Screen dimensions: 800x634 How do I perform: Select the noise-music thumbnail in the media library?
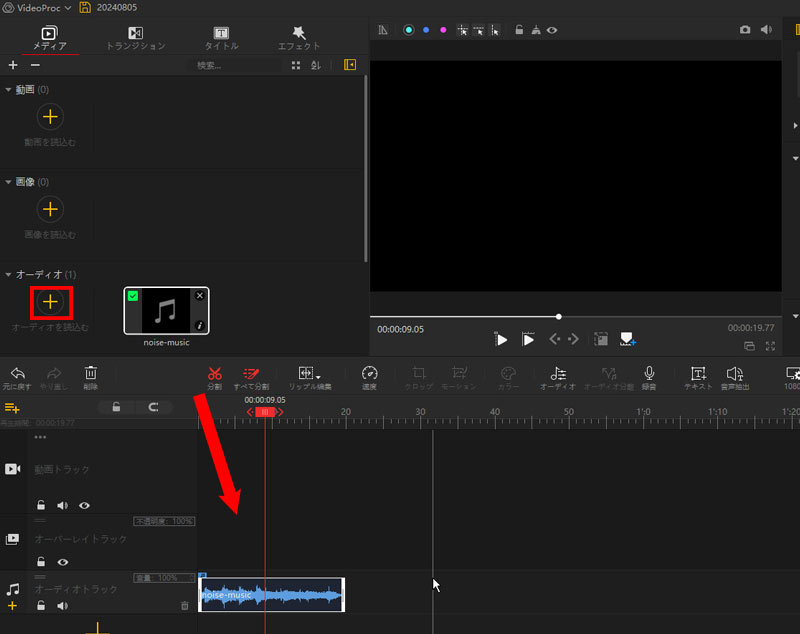pos(165,308)
